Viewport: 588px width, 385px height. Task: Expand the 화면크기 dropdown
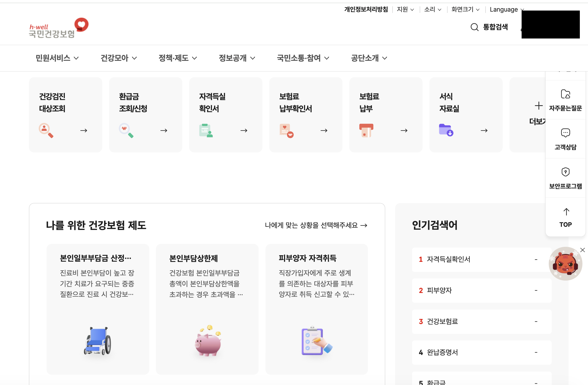point(465,9)
